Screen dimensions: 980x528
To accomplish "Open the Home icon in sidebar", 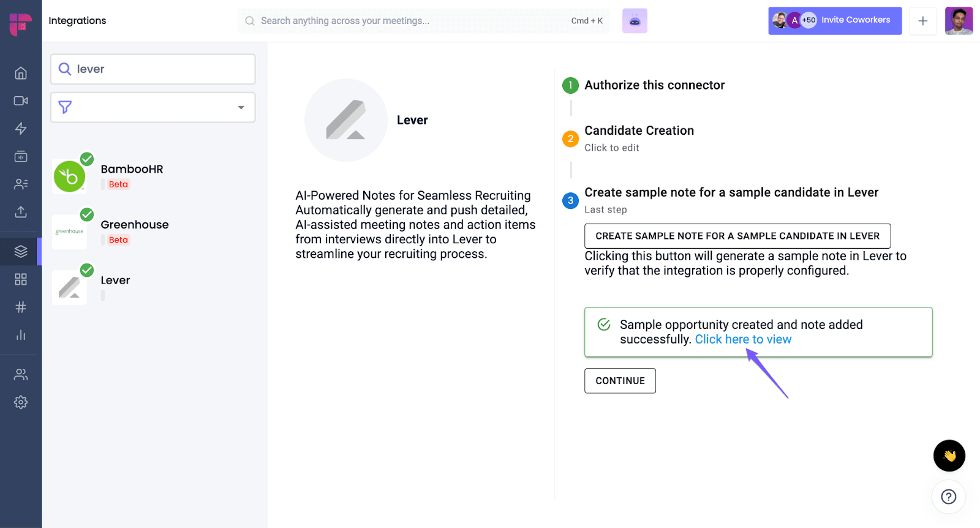I will pos(21,73).
